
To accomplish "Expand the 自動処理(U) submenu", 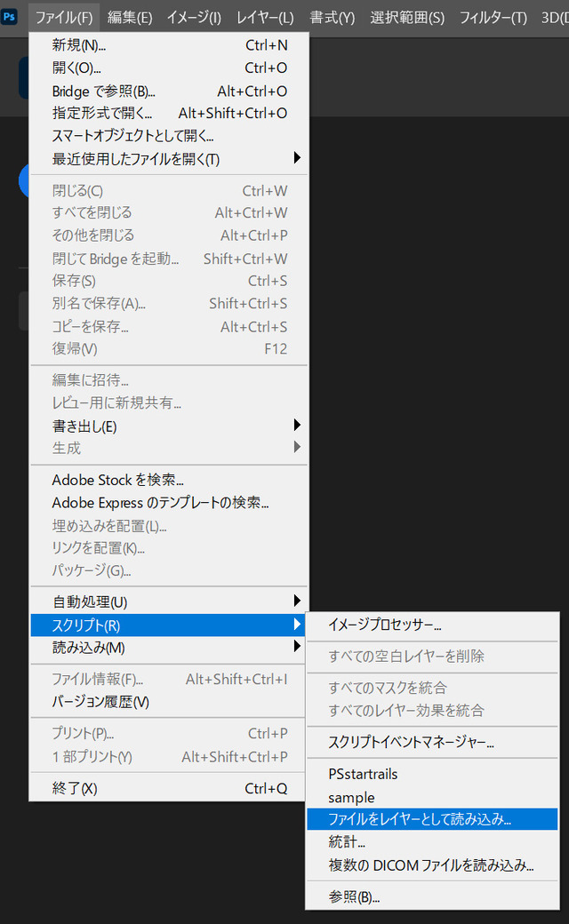I will click(169, 601).
